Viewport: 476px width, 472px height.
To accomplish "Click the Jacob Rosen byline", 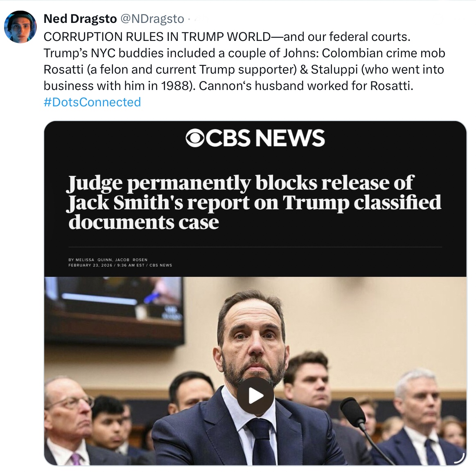I will pos(131,260).
